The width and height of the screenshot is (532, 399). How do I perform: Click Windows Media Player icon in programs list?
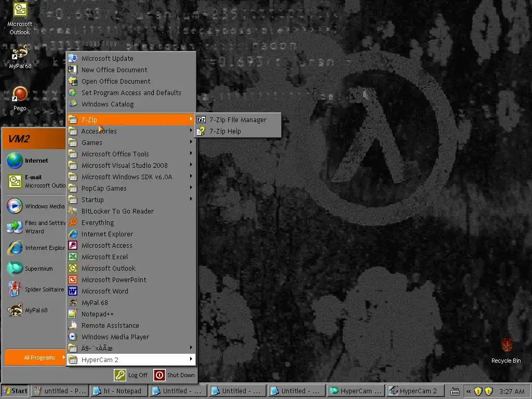pos(73,337)
